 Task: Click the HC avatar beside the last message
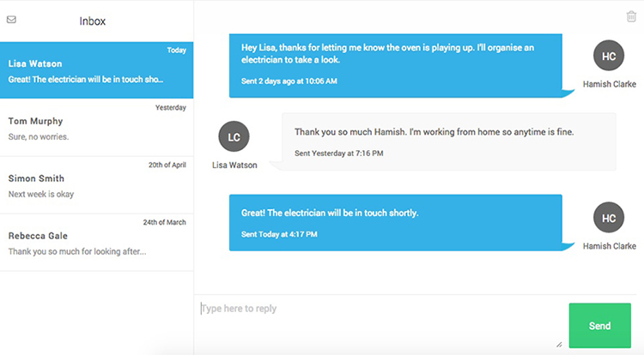[609, 218]
